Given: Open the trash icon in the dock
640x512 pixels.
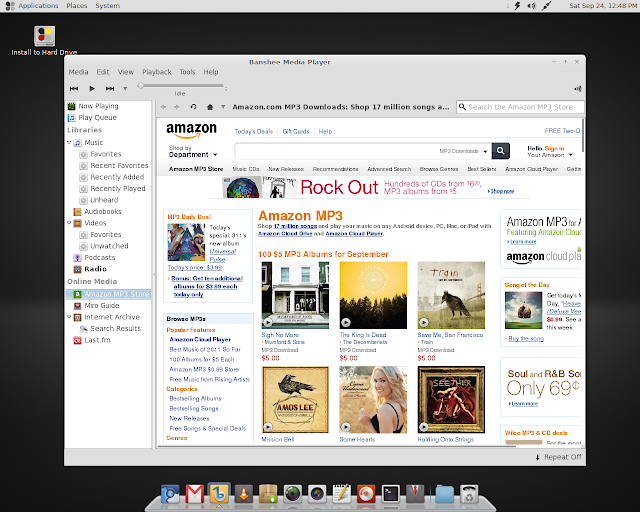Looking at the screenshot, I should click(x=469, y=494).
